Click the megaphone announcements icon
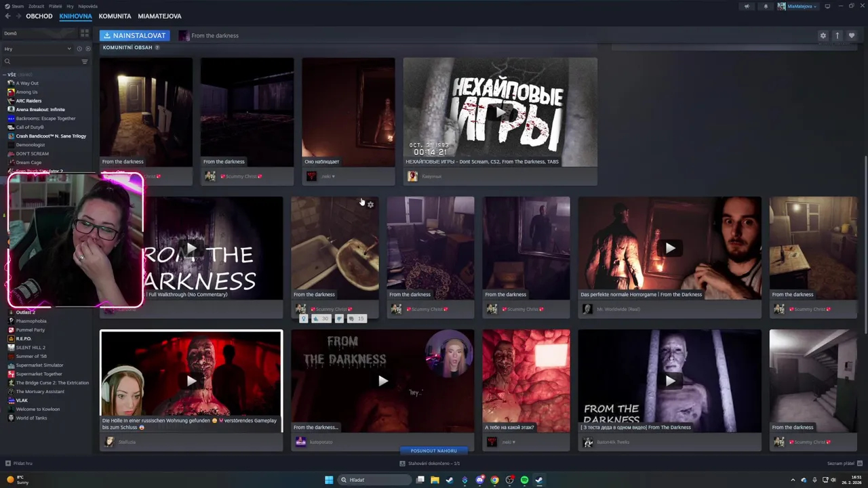The height and width of the screenshot is (488, 868). (747, 6)
